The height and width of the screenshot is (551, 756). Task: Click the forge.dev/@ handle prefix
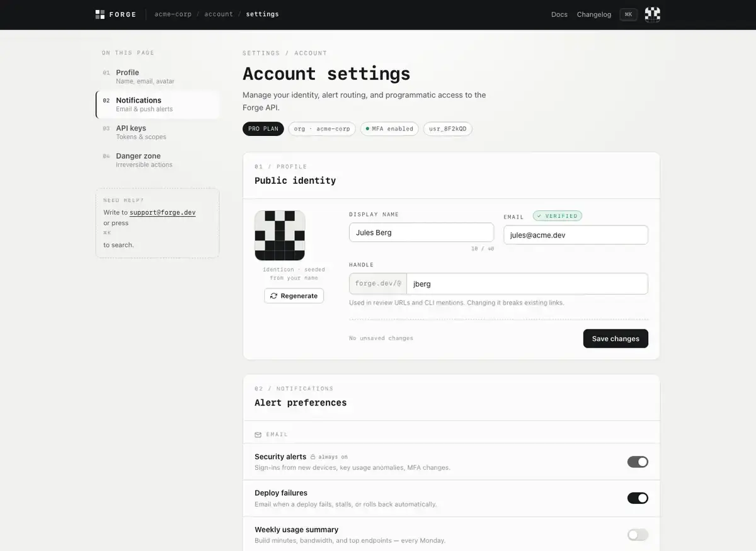click(378, 283)
